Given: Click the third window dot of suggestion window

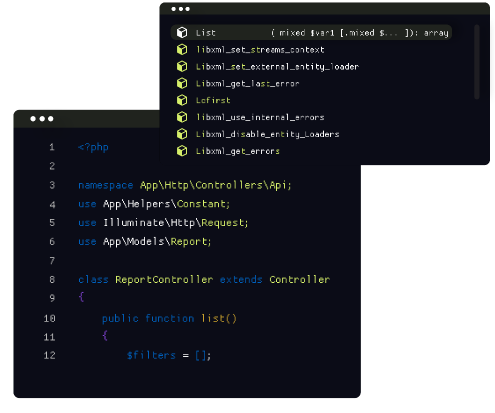Looking at the screenshot, I should pos(187,9).
